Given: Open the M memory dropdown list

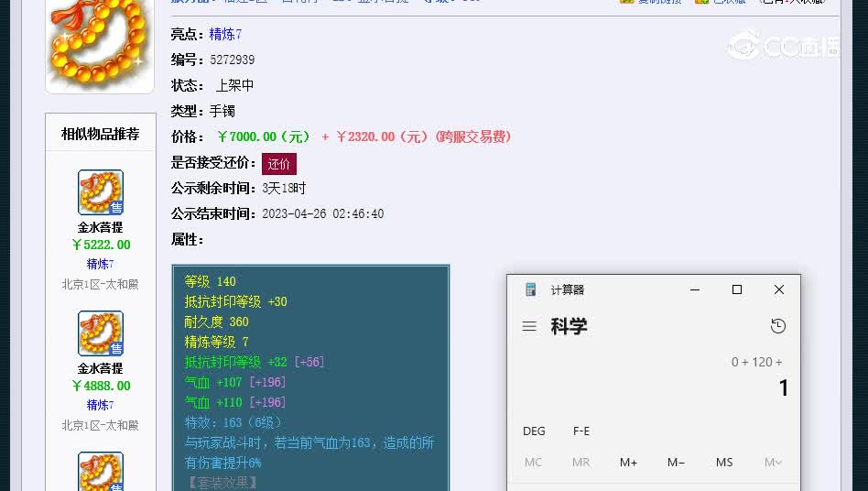Looking at the screenshot, I should 773,463.
